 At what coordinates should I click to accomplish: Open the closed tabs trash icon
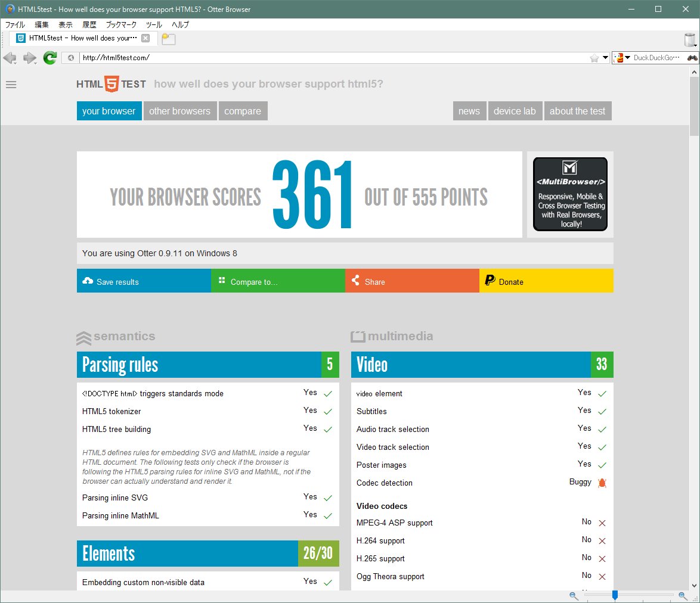pos(690,39)
